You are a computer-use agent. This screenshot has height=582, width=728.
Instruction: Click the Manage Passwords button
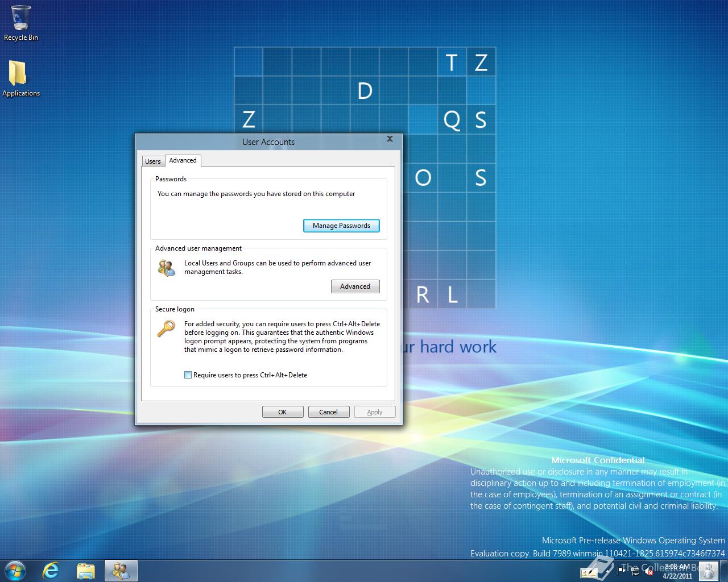click(341, 226)
